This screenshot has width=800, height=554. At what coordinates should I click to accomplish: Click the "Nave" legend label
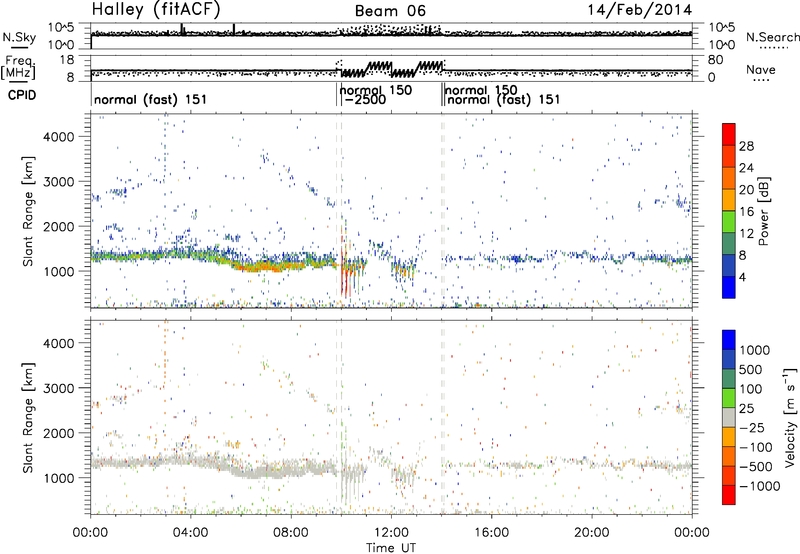click(761, 69)
